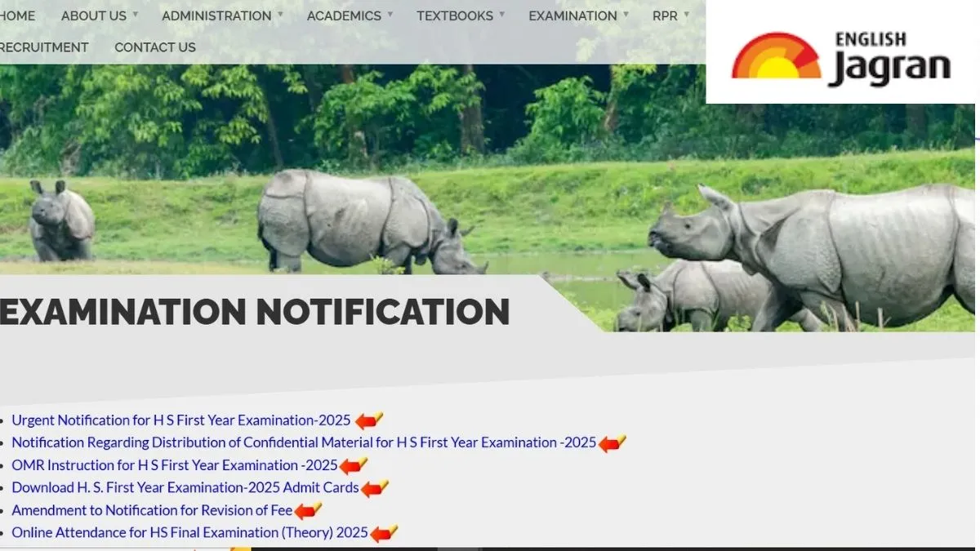This screenshot has width=980, height=551.
Task: Expand the About Us dropdown menu
Action: pos(99,16)
